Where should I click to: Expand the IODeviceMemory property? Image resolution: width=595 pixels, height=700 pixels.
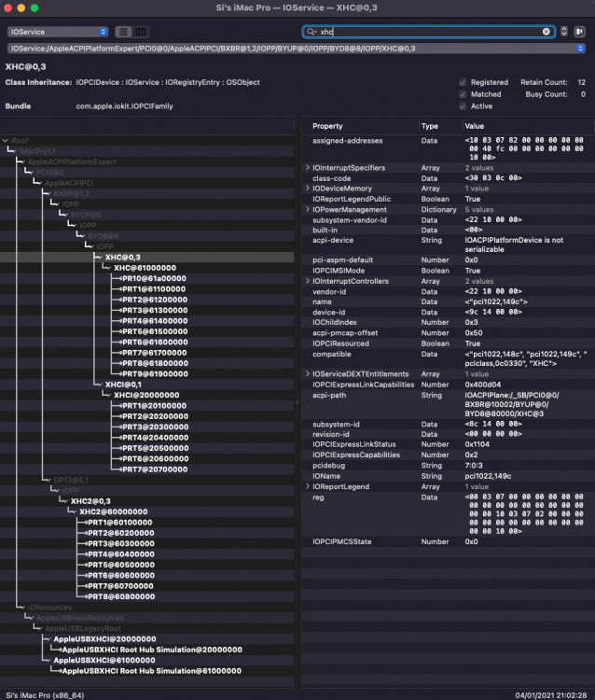click(x=308, y=189)
